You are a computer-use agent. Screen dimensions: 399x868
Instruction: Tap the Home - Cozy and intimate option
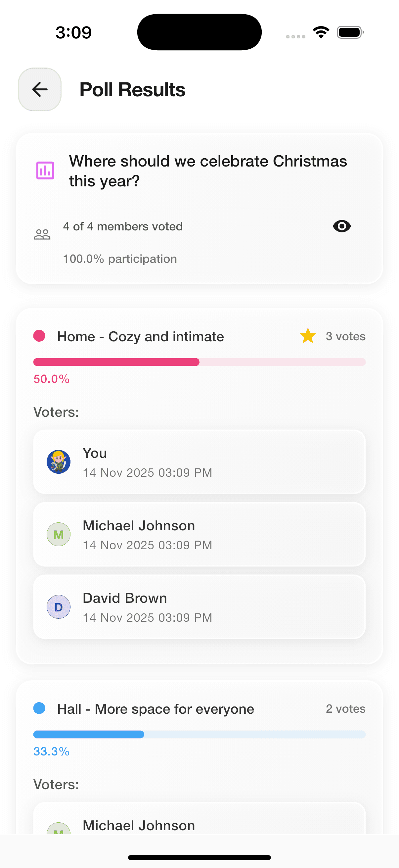[140, 337]
